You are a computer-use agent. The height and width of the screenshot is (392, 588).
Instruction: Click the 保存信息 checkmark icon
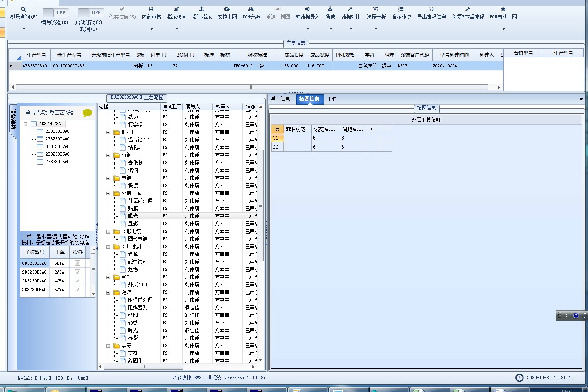click(x=122, y=9)
